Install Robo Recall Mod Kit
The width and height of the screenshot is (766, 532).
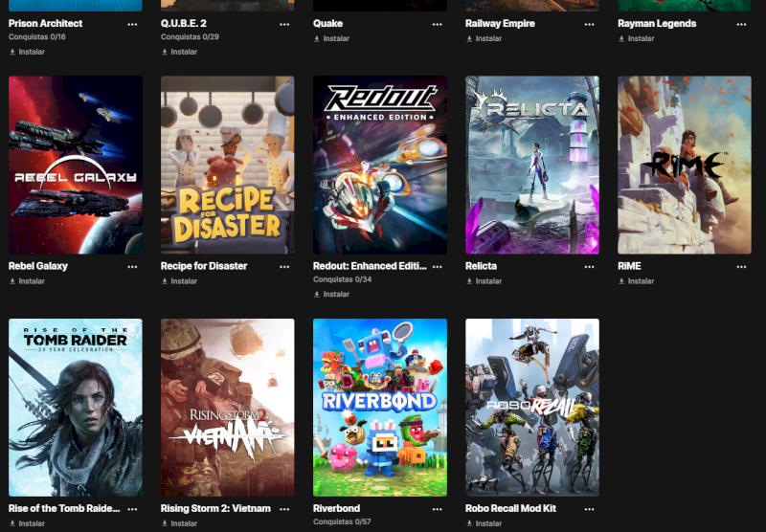pos(484,523)
